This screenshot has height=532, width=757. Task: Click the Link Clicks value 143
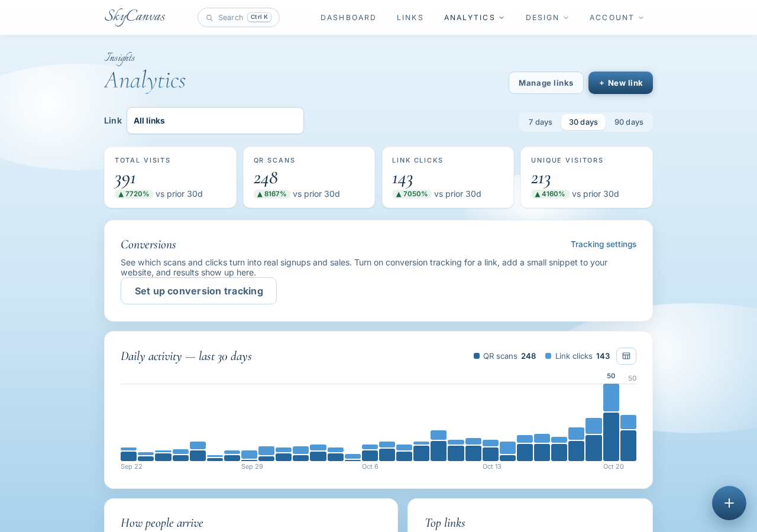coord(402,178)
